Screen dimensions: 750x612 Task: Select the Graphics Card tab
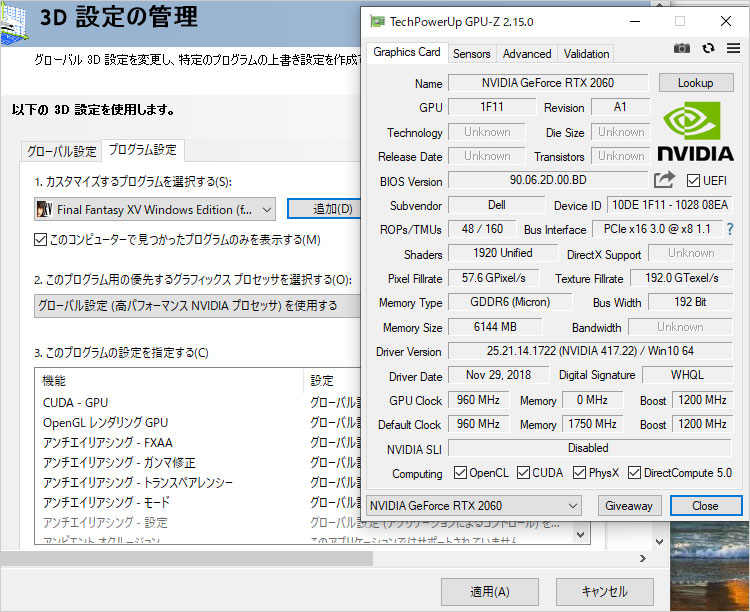[x=407, y=52]
